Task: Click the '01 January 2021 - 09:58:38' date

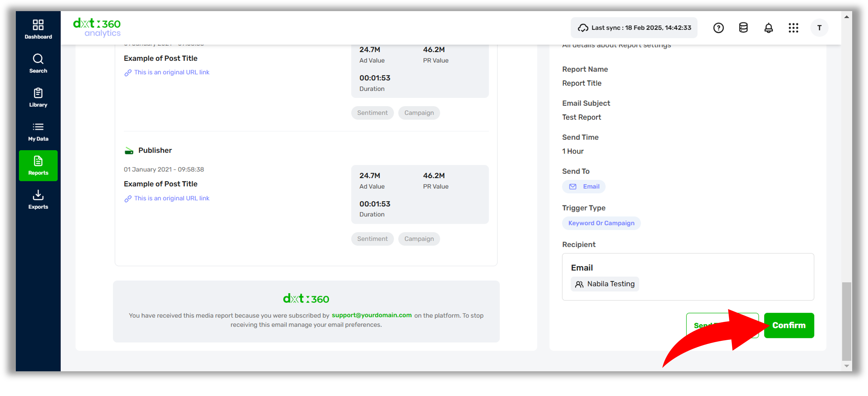Action: (x=164, y=169)
